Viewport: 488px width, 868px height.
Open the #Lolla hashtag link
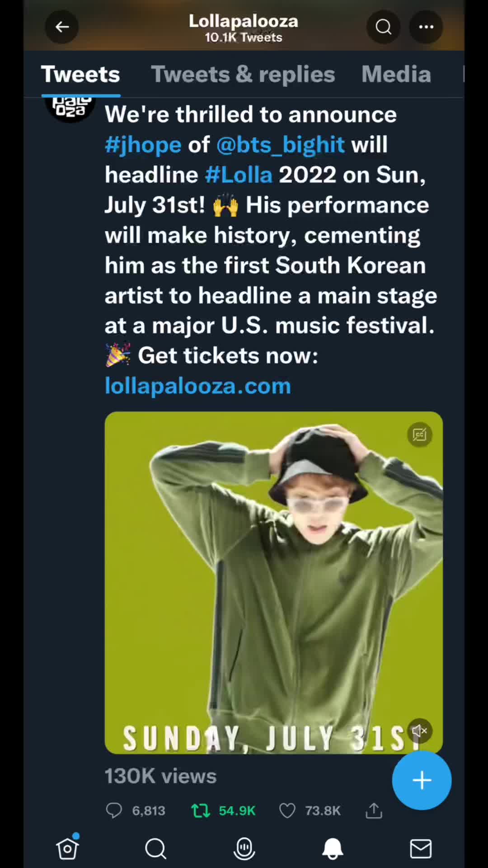point(239,175)
